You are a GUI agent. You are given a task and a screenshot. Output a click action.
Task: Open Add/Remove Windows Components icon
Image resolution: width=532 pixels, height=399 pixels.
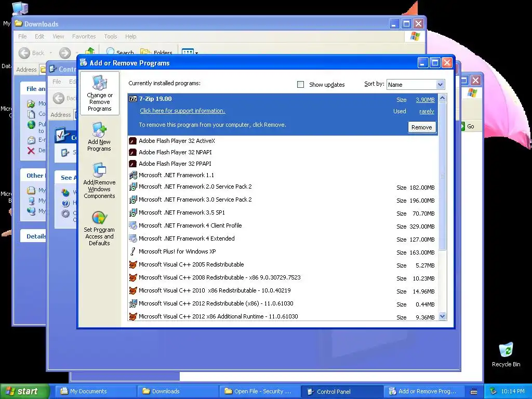pyautogui.click(x=99, y=170)
